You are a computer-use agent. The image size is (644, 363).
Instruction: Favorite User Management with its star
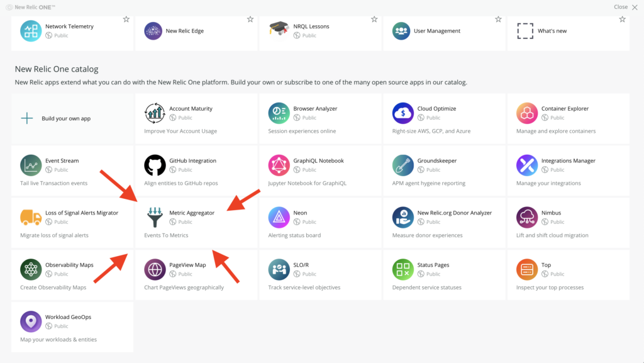point(498,20)
